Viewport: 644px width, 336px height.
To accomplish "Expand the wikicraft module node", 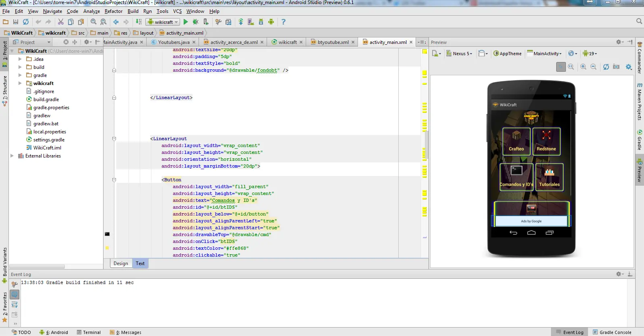I will 20,83.
